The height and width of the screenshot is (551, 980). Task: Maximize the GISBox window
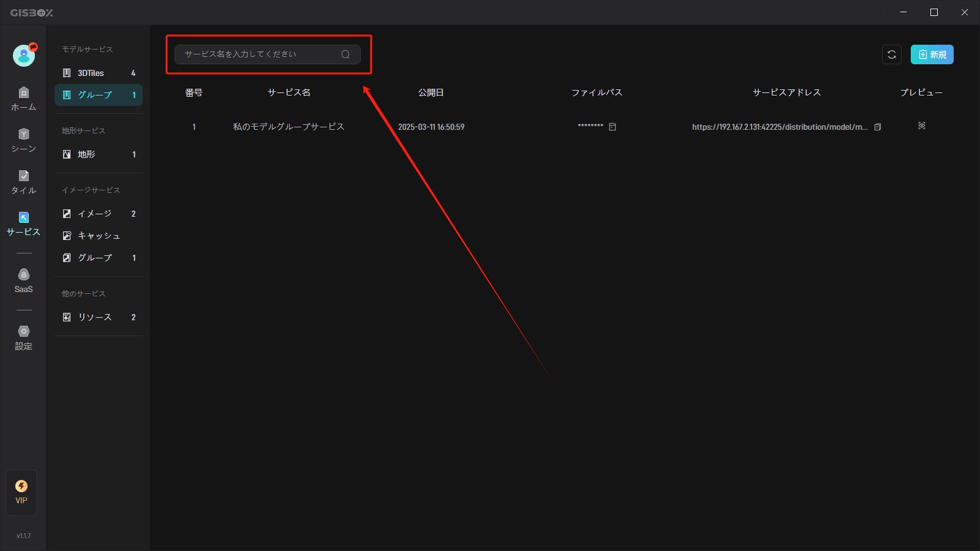click(x=934, y=12)
